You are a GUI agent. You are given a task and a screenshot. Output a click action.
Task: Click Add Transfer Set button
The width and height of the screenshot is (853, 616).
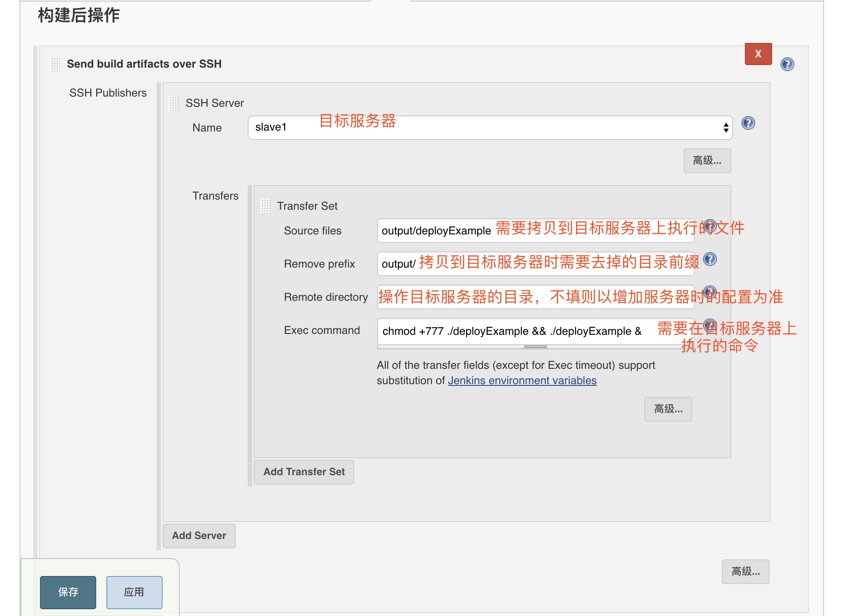(x=303, y=472)
